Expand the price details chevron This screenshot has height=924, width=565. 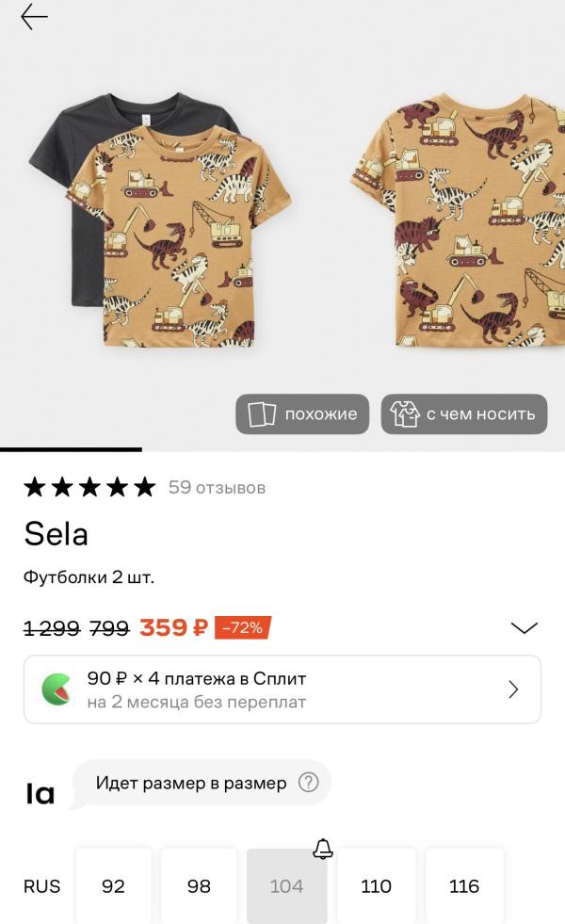pos(524,627)
